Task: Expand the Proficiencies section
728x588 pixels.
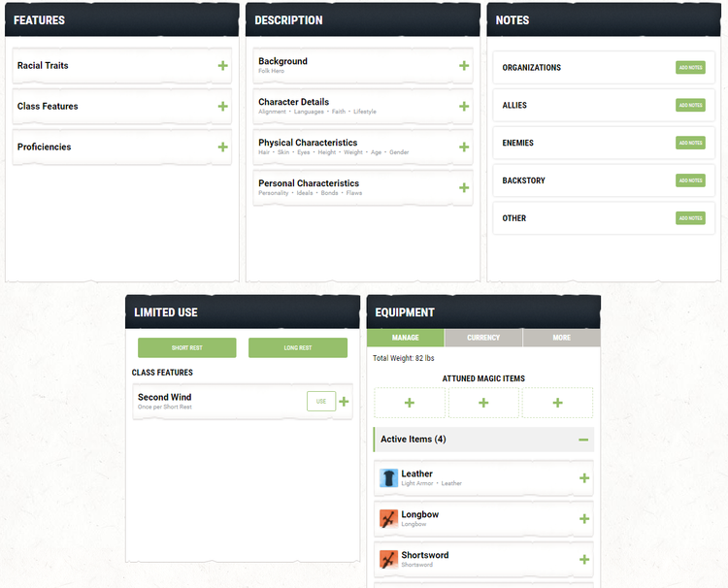Action: pyautogui.click(x=223, y=147)
